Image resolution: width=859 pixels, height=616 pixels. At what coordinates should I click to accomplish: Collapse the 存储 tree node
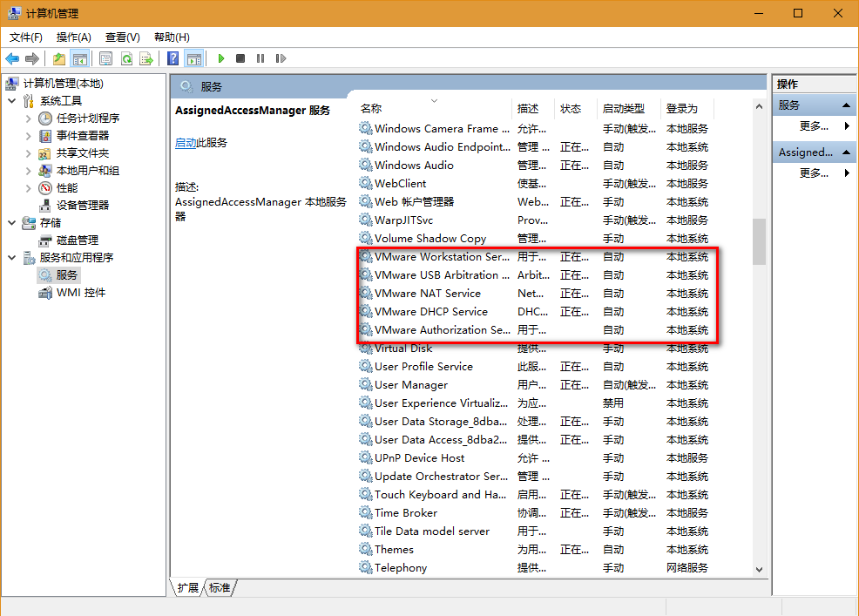(x=12, y=223)
